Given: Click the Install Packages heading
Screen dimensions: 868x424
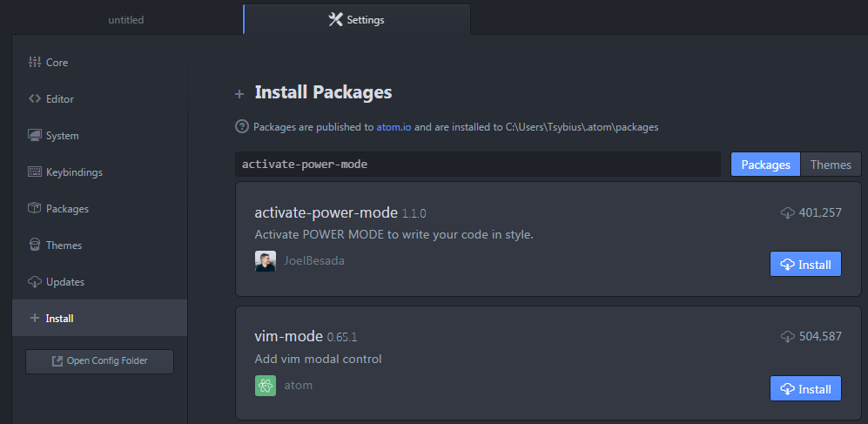Looking at the screenshot, I should point(323,92).
